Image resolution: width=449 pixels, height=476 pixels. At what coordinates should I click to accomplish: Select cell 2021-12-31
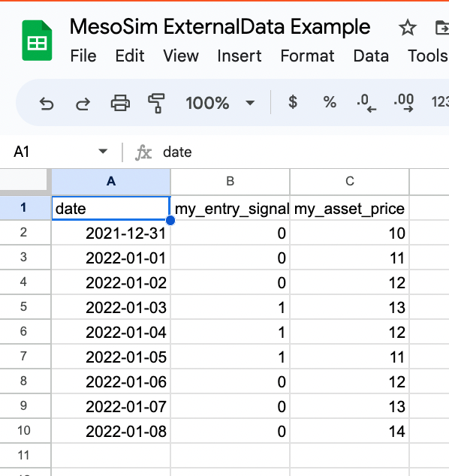coord(111,233)
